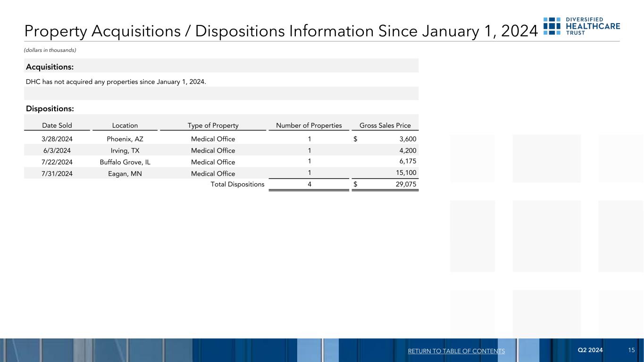Image resolution: width=644 pixels, height=362 pixels.
Task: Click the Total Dispositions label
Action: pyautogui.click(x=237, y=184)
